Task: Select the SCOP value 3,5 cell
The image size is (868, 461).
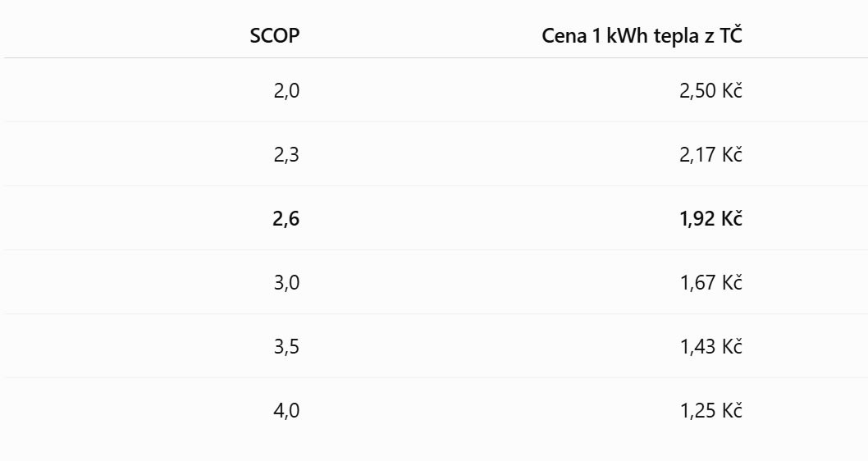Action: click(286, 346)
